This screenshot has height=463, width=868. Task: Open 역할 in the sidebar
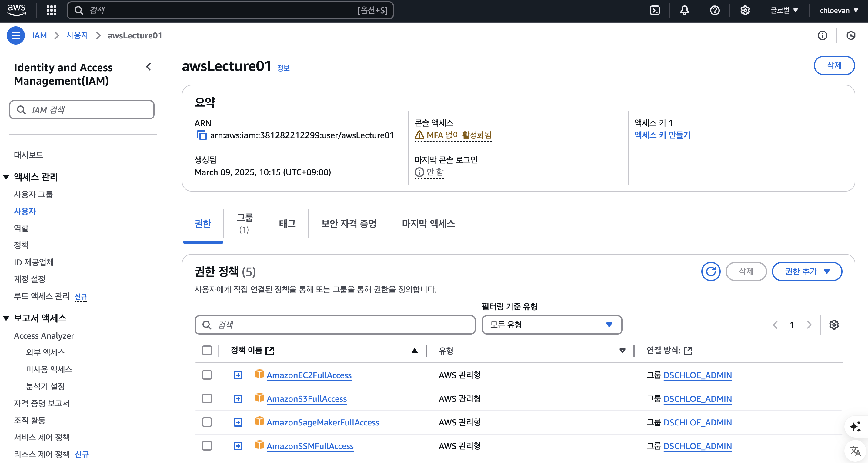coord(21,228)
